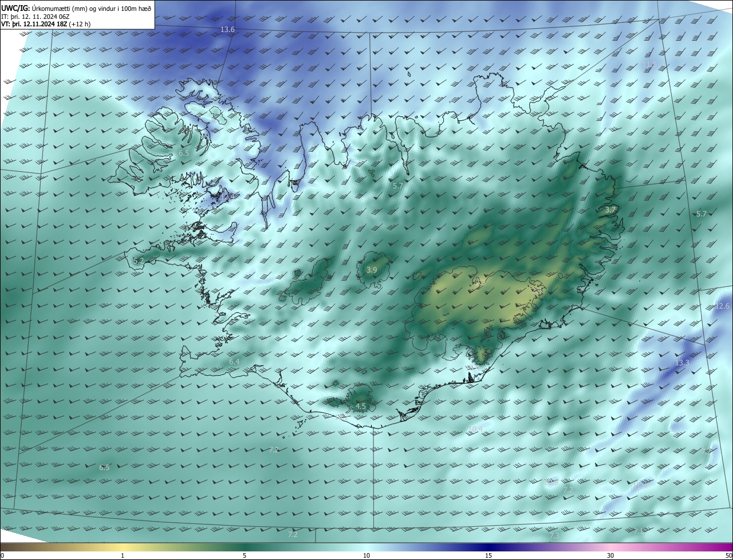Click the 13.3 value southeast of Iceland
The height and width of the screenshot is (560, 733).
click(x=682, y=363)
